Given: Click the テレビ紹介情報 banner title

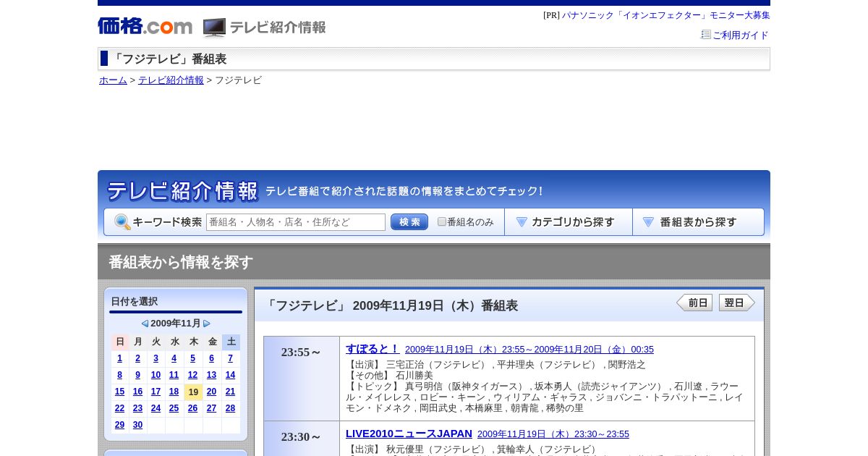Looking at the screenshot, I should tap(182, 191).
